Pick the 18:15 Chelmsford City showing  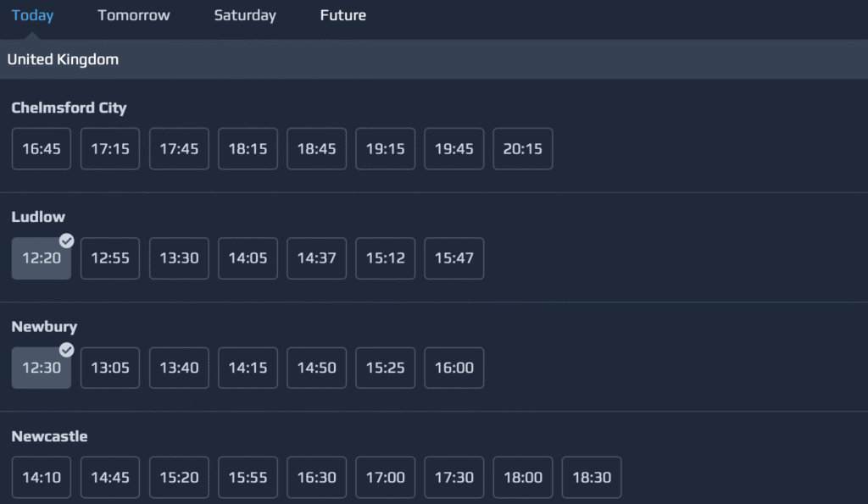coord(248,148)
